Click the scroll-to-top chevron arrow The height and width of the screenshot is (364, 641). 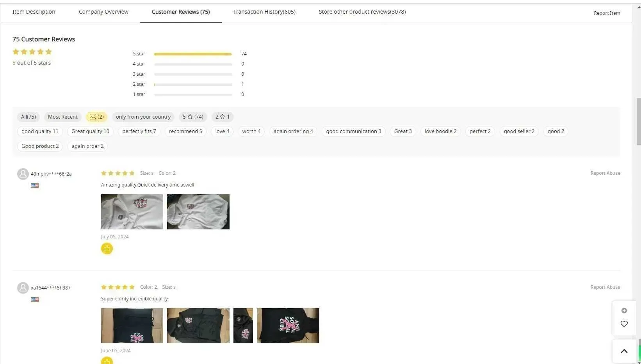624,351
